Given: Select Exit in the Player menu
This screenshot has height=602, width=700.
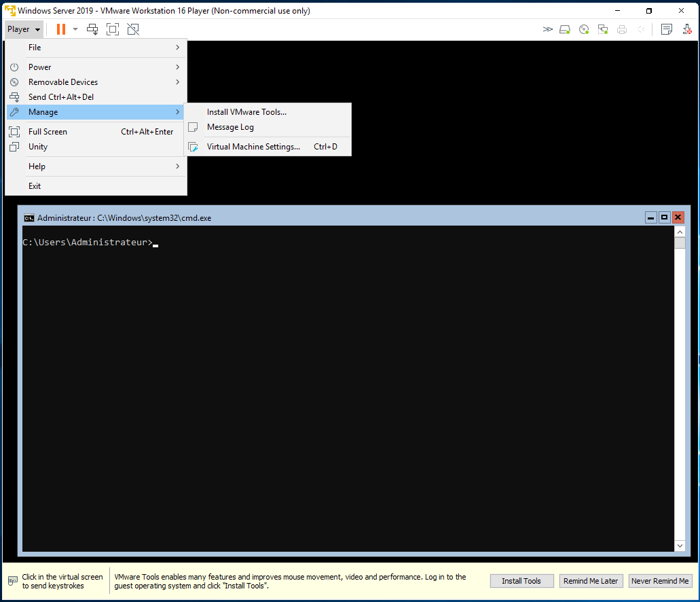Looking at the screenshot, I should tap(96, 186).
